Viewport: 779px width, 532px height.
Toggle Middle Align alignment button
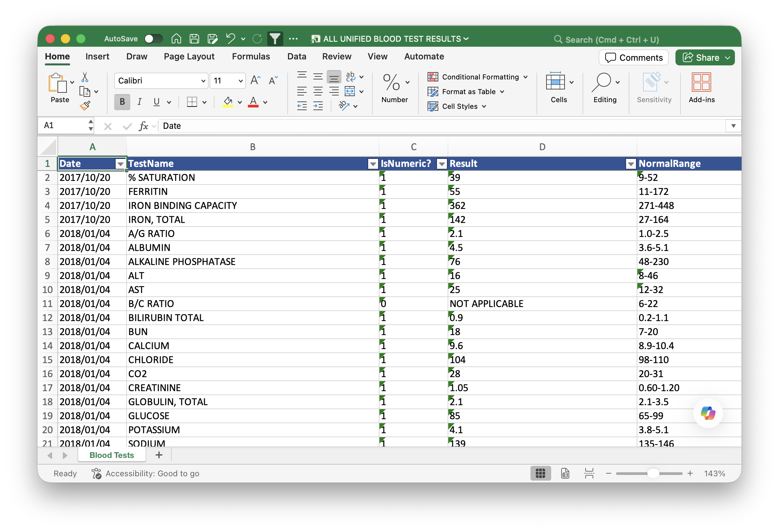coord(318,77)
